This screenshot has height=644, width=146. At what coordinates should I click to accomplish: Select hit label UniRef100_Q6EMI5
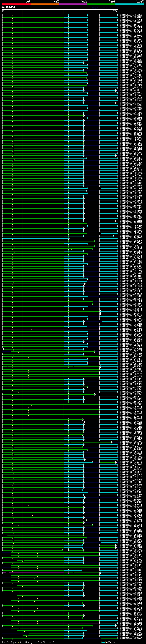(x=131, y=67)
